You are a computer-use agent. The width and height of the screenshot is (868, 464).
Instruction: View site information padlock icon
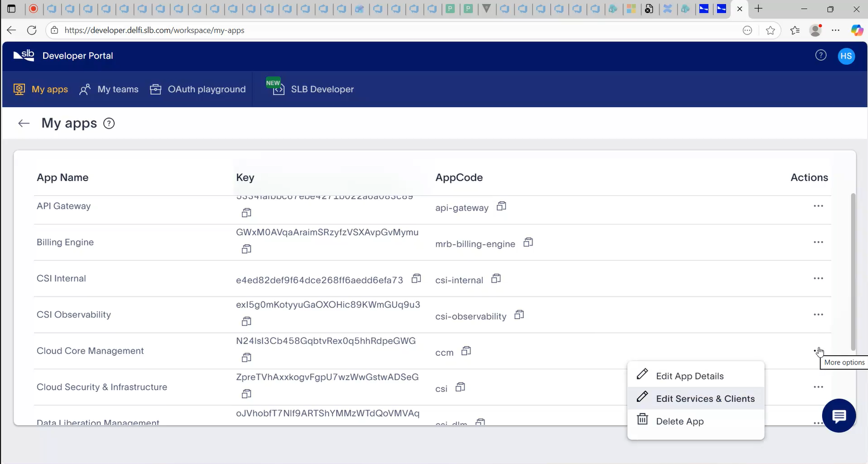click(x=54, y=30)
